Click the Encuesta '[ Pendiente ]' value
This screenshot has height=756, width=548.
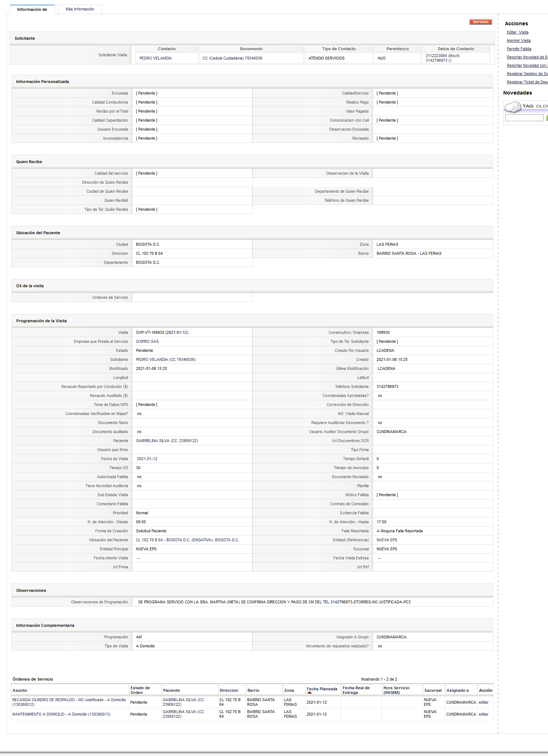coord(146,93)
